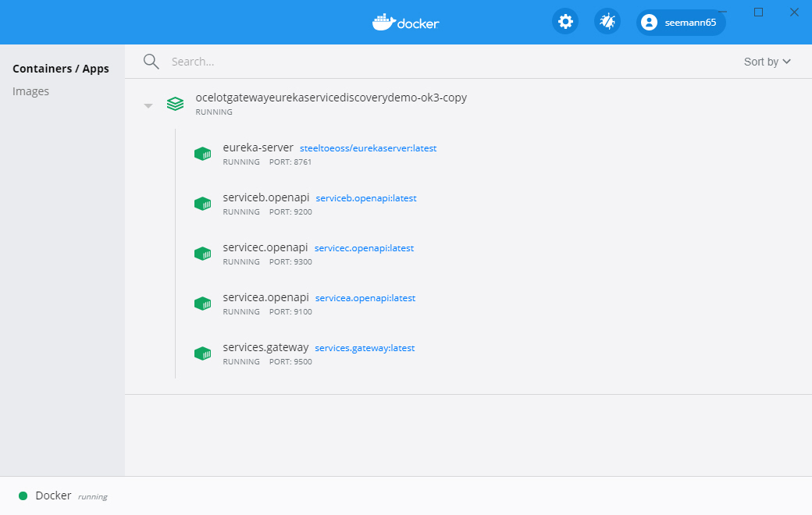
Task: Open the servicec.openapi:latest image link
Action: click(364, 248)
